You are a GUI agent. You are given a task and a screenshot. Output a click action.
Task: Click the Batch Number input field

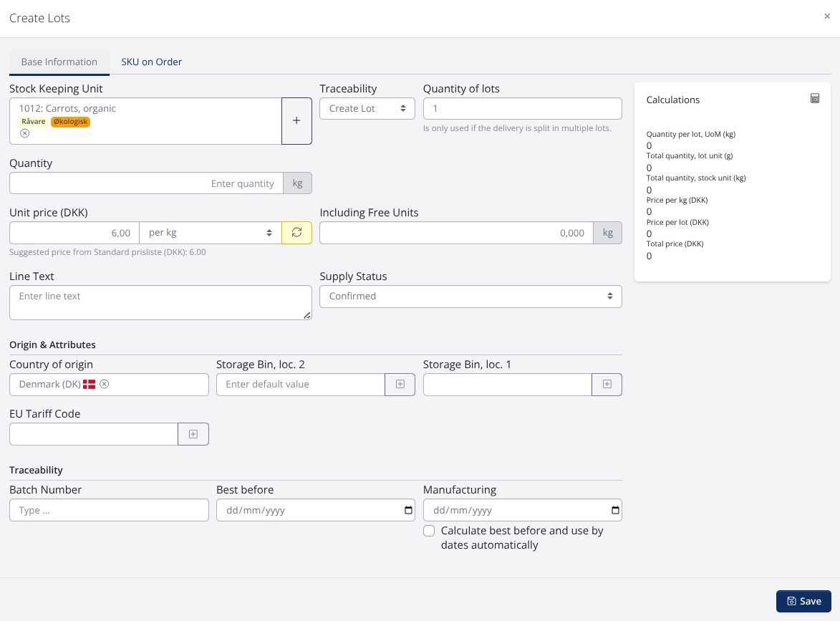[109, 511]
